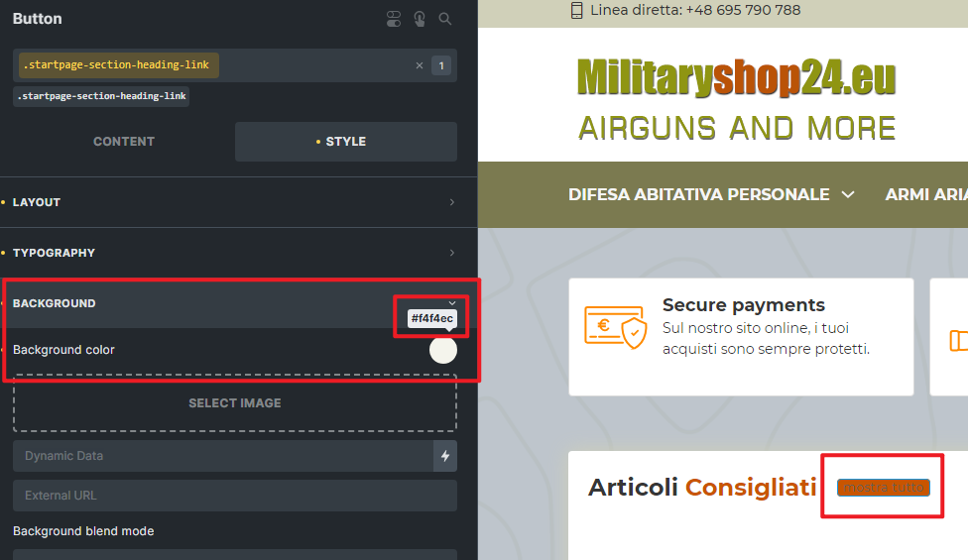The image size is (968, 560).
Task: Open the DIFESA ABITATIVA PERSONALE dropdown menu
Action: pos(710,195)
